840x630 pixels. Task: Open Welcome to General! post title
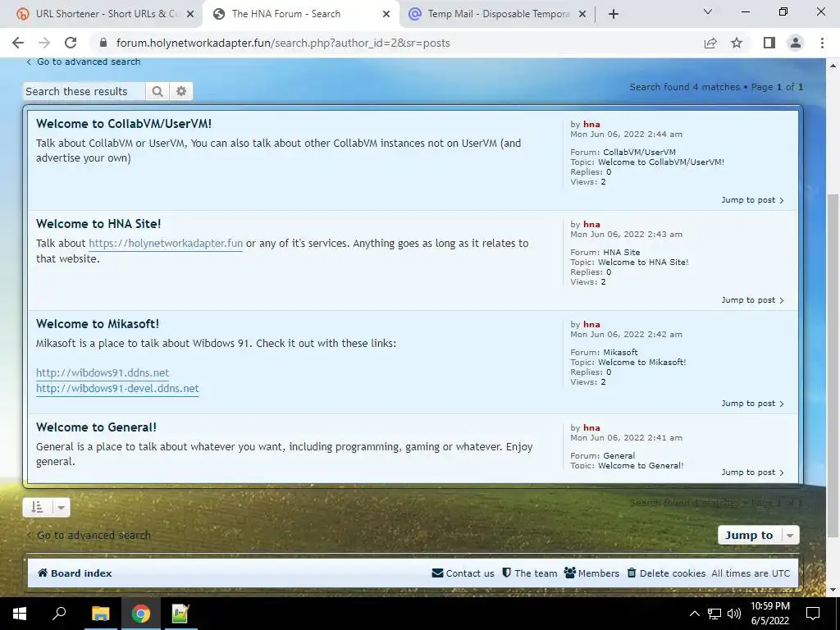[x=97, y=427]
